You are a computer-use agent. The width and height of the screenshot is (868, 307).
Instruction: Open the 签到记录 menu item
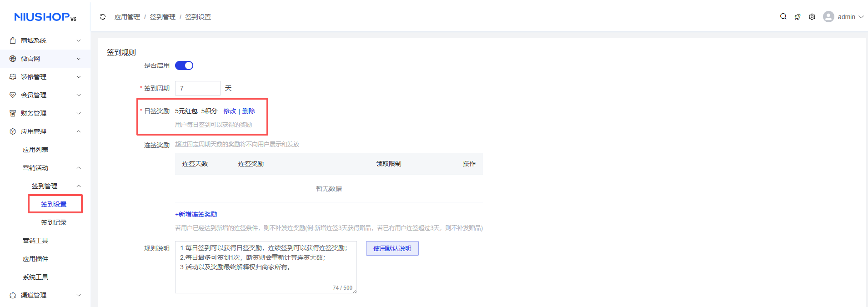(x=54, y=222)
